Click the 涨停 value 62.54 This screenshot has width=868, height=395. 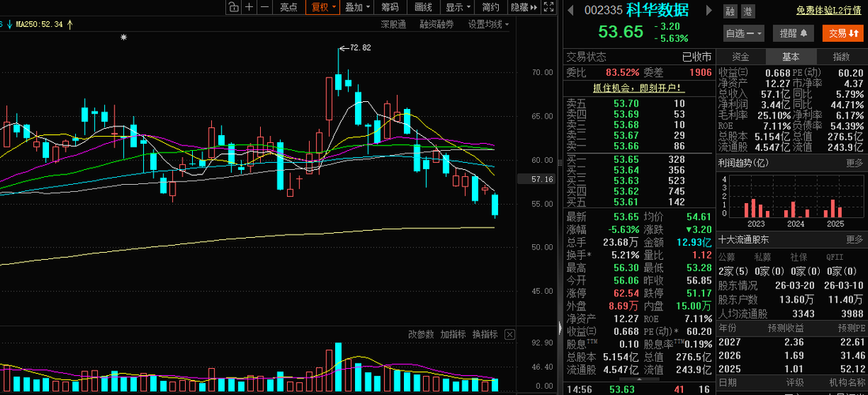coord(627,293)
